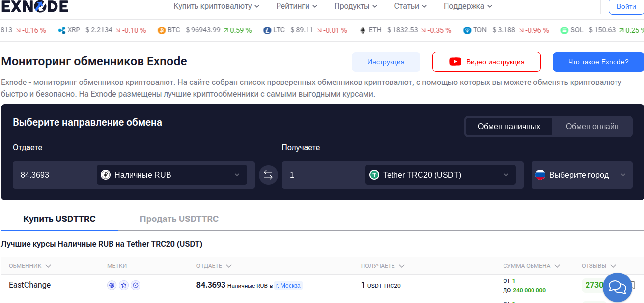Expand the Поддержка menu
Image resolution: width=644 pixels, height=303 pixels.
(468, 6)
